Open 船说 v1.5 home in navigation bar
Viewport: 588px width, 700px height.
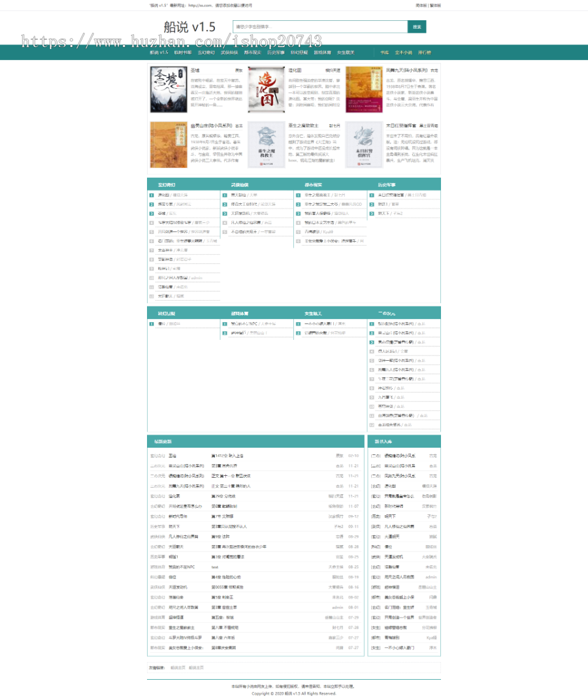(x=159, y=53)
